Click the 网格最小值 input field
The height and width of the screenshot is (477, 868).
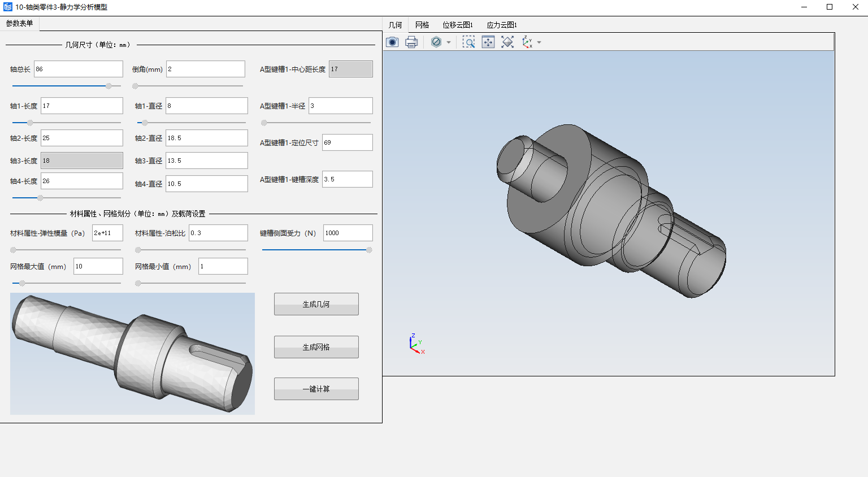[x=223, y=266]
